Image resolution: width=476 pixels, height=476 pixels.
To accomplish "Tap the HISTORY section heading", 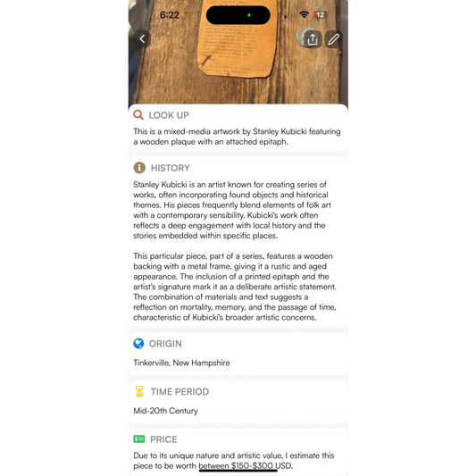I will pyautogui.click(x=171, y=168).
